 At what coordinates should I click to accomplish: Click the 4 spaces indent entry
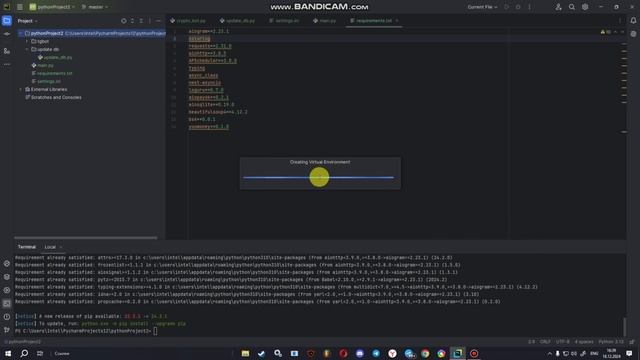pyautogui.click(x=584, y=342)
